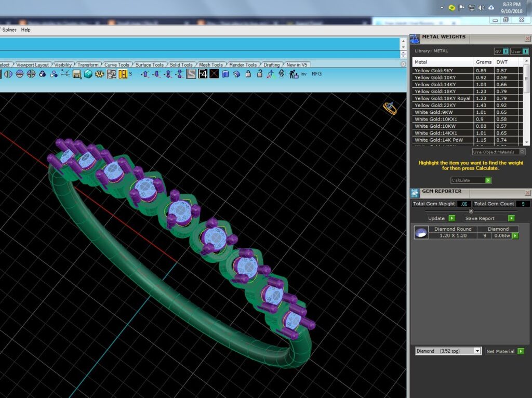532x398 pixels.
Task: Click the Calculate button
Action: pyautogui.click(x=471, y=180)
